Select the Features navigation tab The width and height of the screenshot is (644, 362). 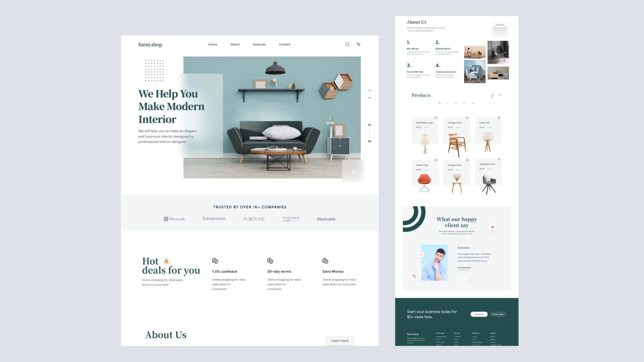click(259, 44)
